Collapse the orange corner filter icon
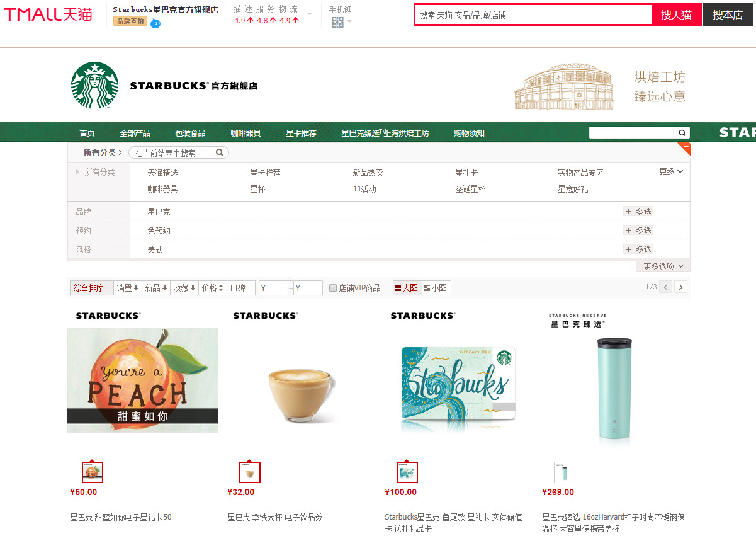 684,149
